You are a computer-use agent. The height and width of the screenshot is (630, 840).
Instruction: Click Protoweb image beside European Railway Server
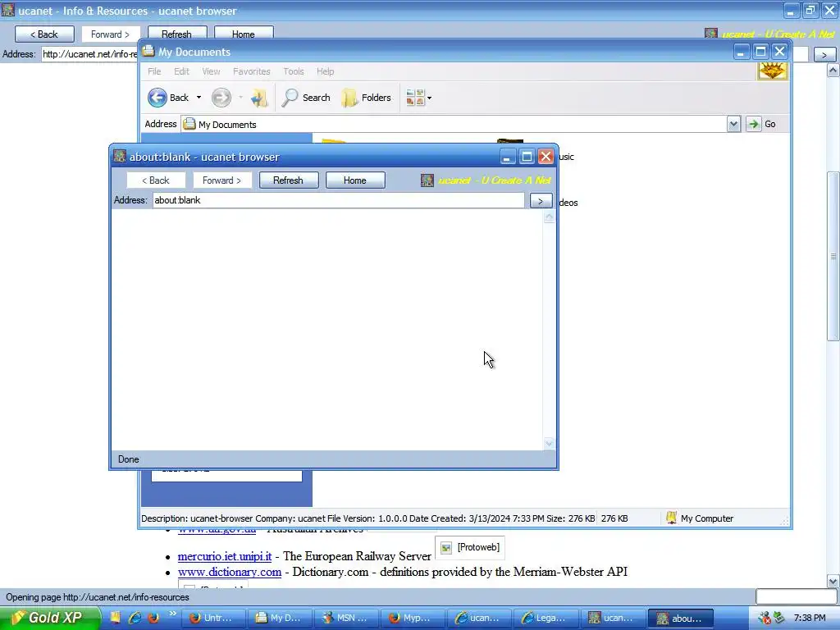click(x=470, y=547)
